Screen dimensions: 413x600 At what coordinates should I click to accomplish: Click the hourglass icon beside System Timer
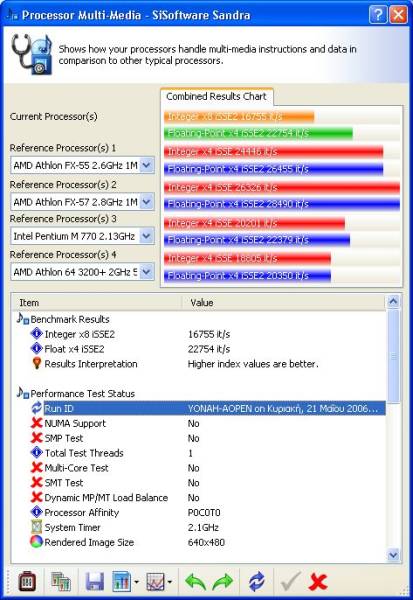[36, 527]
